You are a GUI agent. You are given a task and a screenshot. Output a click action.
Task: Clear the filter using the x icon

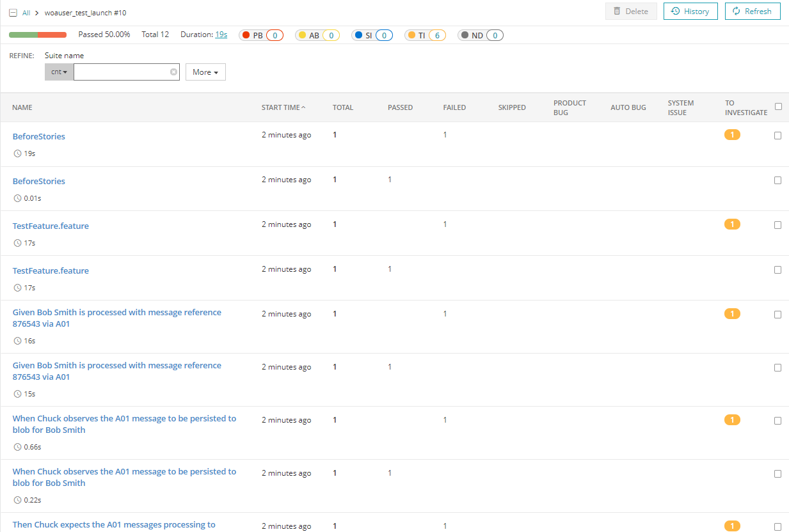[173, 72]
